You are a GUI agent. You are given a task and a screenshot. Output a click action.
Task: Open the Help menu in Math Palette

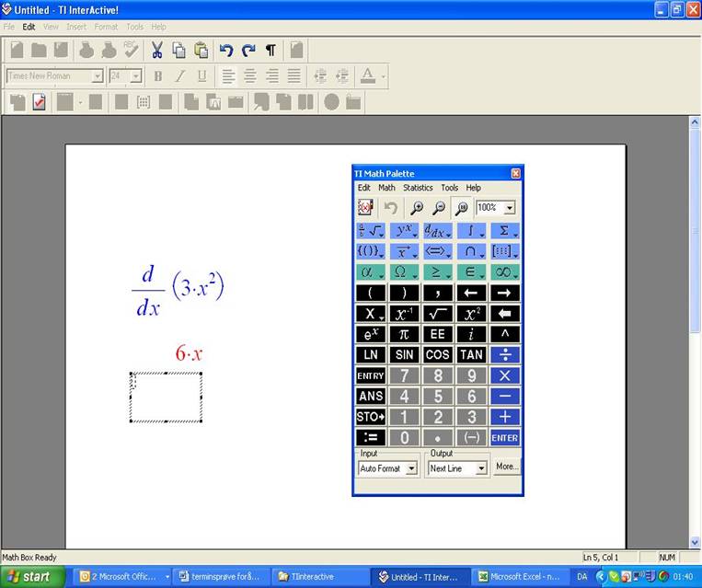click(473, 188)
